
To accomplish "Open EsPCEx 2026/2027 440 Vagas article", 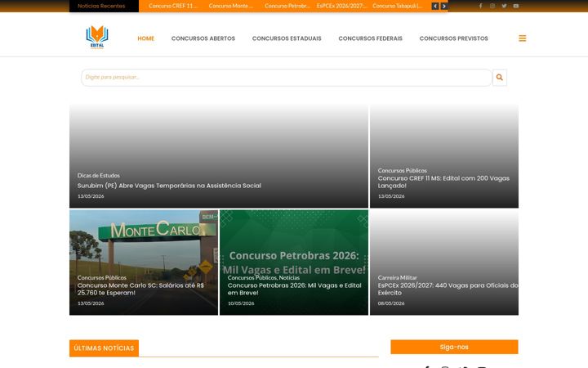I will [448, 289].
